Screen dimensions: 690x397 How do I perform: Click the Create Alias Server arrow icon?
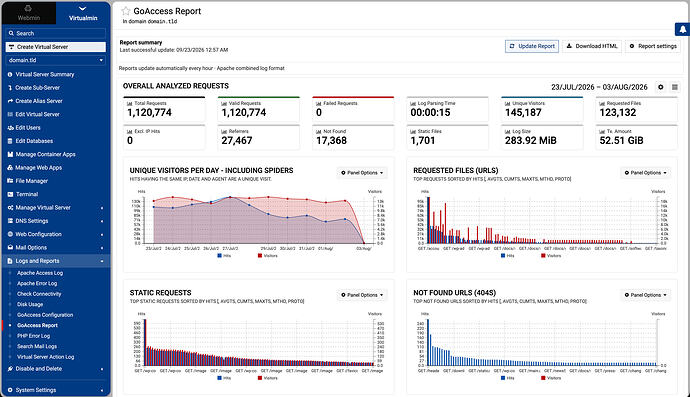[x=10, y=101]
